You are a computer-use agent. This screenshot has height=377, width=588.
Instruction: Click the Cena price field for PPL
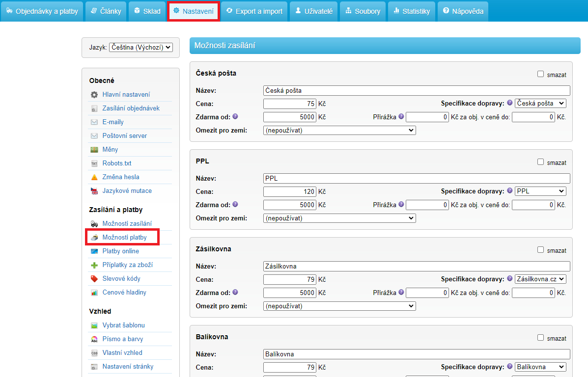coord(290,191)
